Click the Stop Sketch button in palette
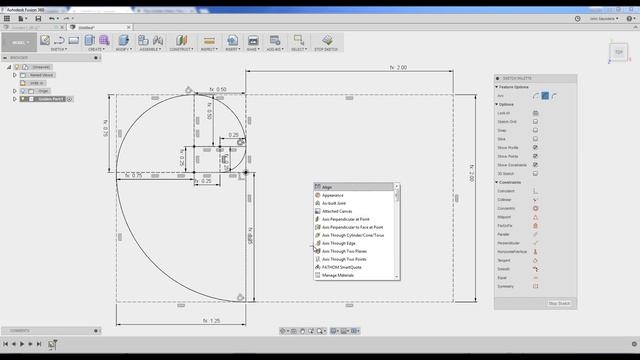The height and width of the screenshot is (360, 640). tap(559, 303)
